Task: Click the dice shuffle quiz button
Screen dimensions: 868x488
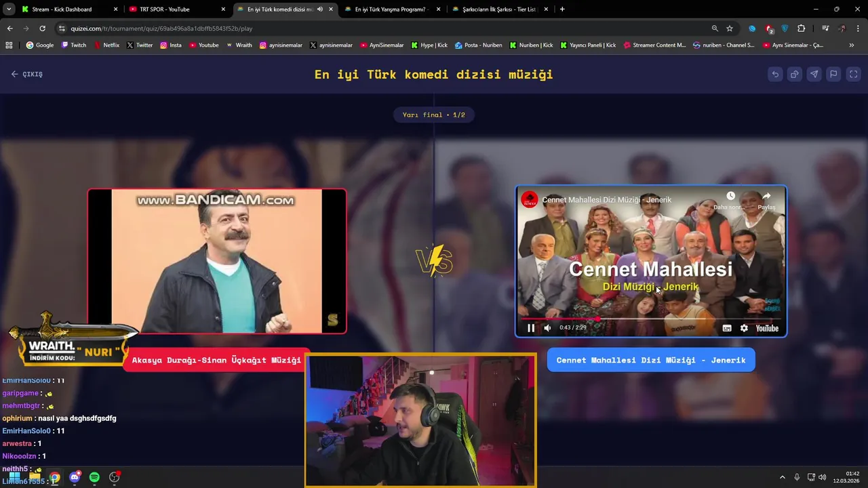Action: [795, 74]
